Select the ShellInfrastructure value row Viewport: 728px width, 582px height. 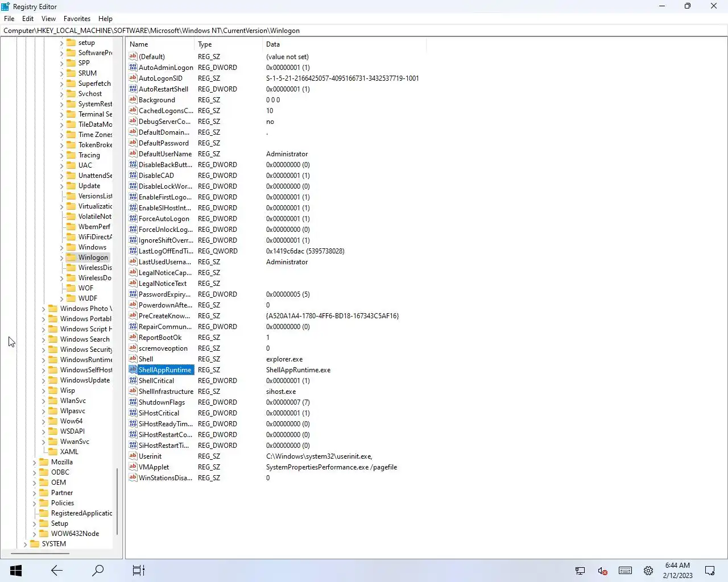click(x=166, y=391)
